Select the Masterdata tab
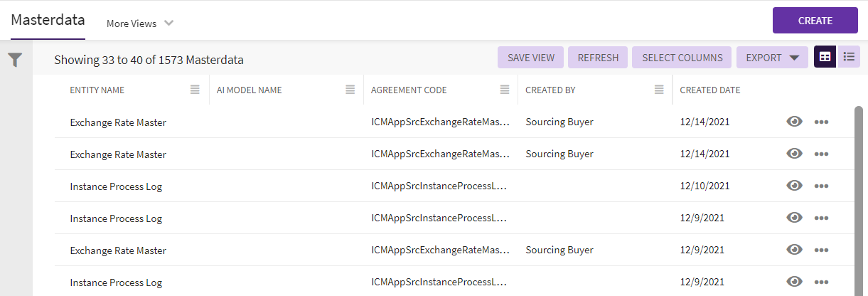The height and width of the screenshot is (296, 868). (48, 21)
